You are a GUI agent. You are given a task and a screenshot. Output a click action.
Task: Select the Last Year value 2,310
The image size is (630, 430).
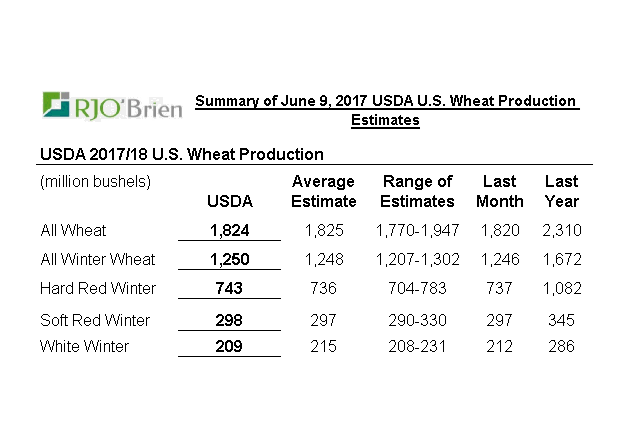561,230
